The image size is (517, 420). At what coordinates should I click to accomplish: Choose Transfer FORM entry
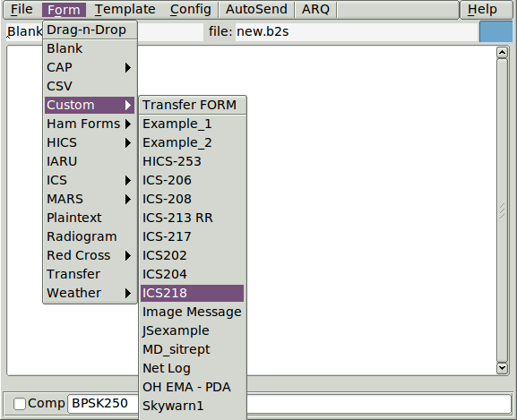point(193,105)
